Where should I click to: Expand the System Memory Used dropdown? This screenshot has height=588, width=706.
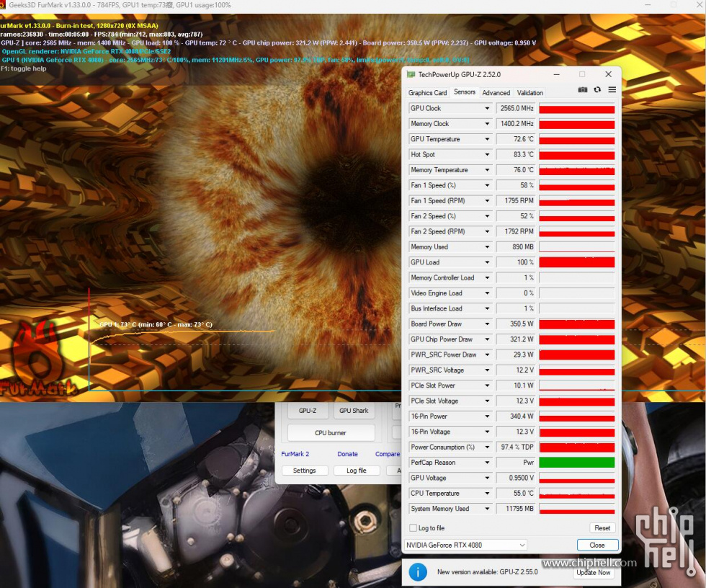pos(487,509)
